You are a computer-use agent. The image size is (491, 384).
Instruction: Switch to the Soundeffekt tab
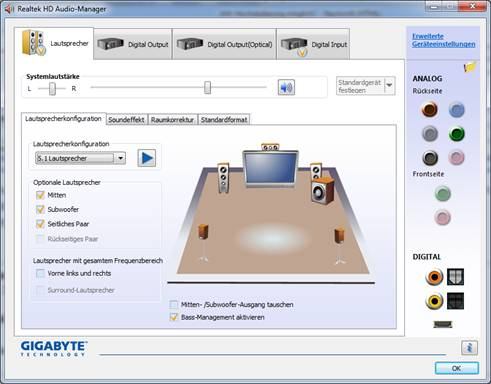[126, 120]
